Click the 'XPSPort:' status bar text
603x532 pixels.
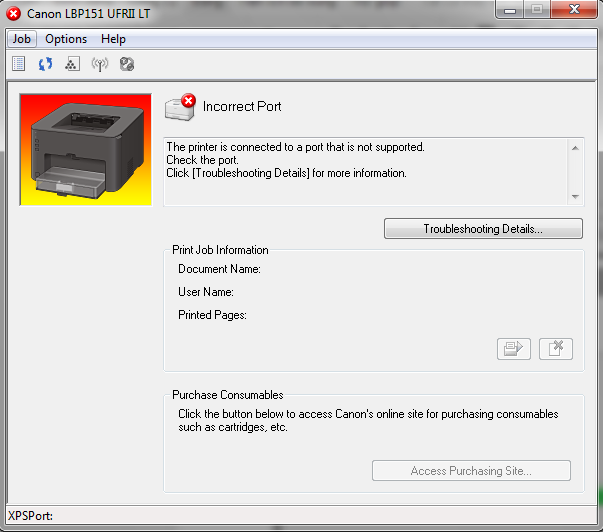pyautogui.click(x=30, y=515)
